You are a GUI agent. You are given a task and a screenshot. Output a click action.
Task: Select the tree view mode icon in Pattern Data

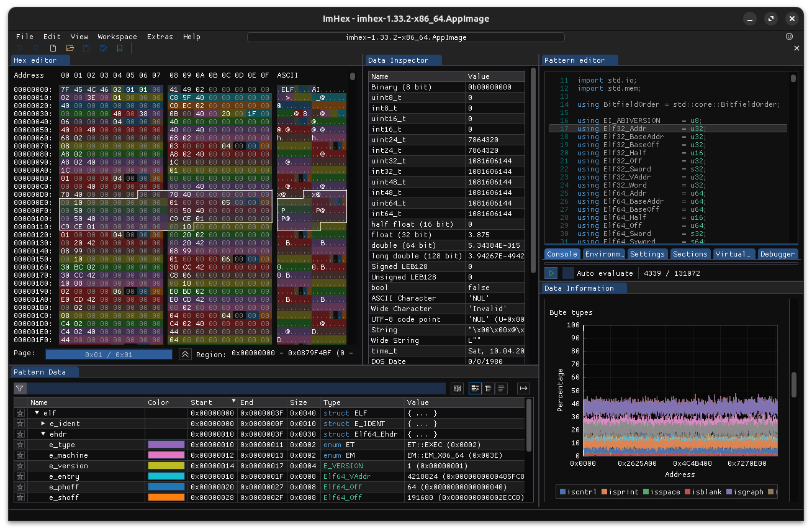point(475,389)
